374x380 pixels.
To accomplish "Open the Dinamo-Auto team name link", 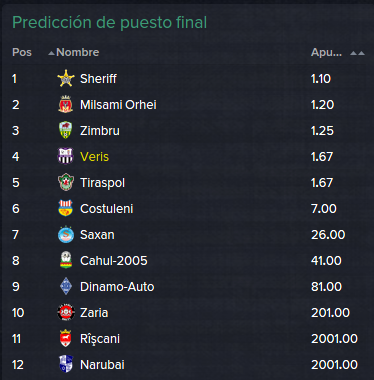I will (117, 287).
